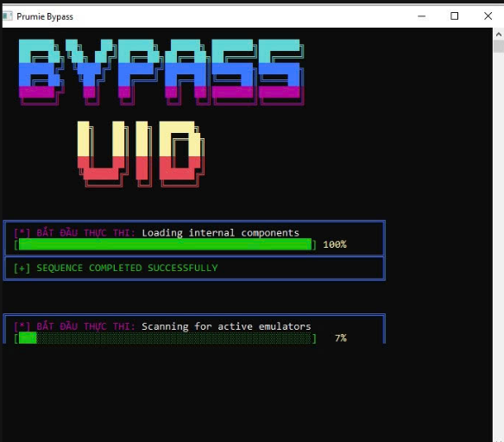Maximize the Prumie Bypass window
The width and height of the screenshot is (504, 442).
tap(454, 16)
